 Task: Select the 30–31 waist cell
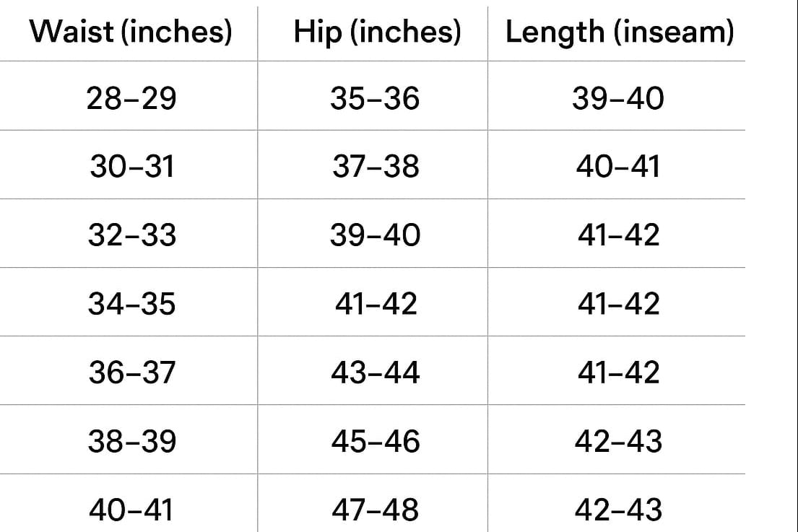tap(131, 167)
